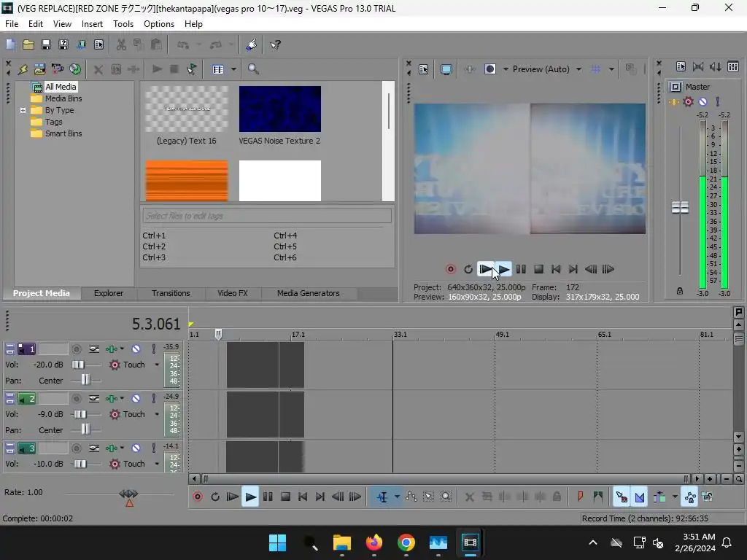747x560 pixels.
Task: Click the Master volume fader handle
Action: 680,207
